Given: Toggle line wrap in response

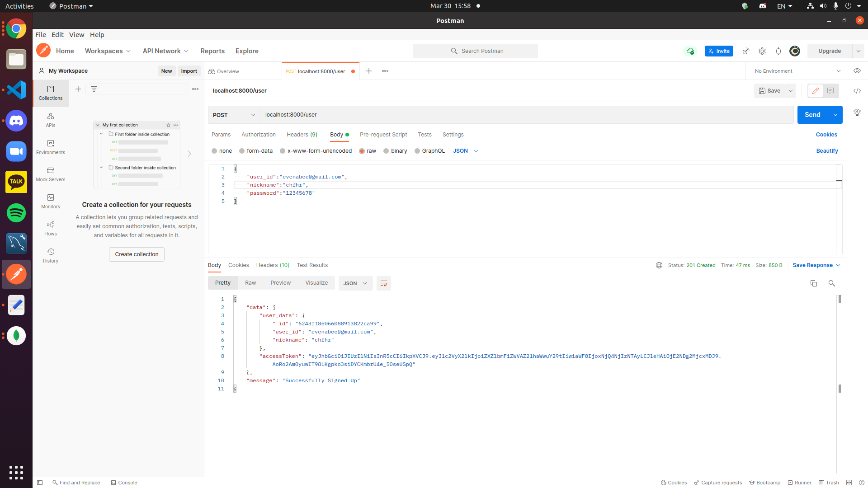Looking at the screenshot, I should [x=384, y=283].
